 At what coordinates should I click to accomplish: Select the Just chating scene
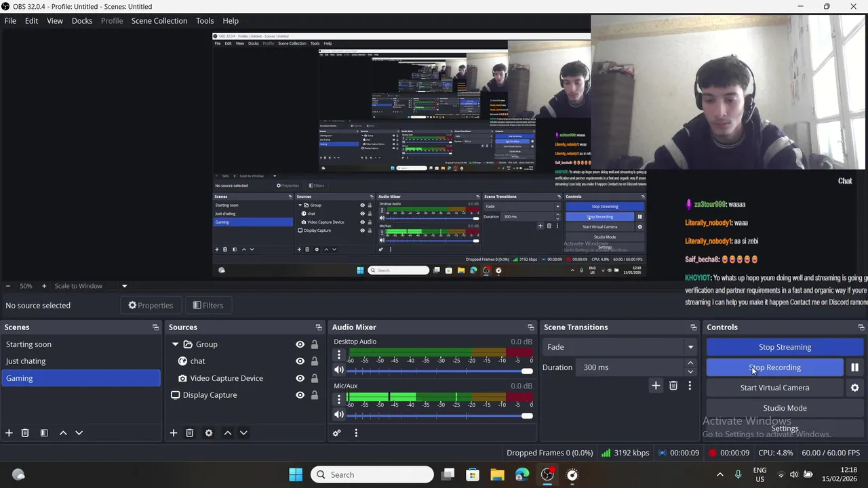coord(81,361)
